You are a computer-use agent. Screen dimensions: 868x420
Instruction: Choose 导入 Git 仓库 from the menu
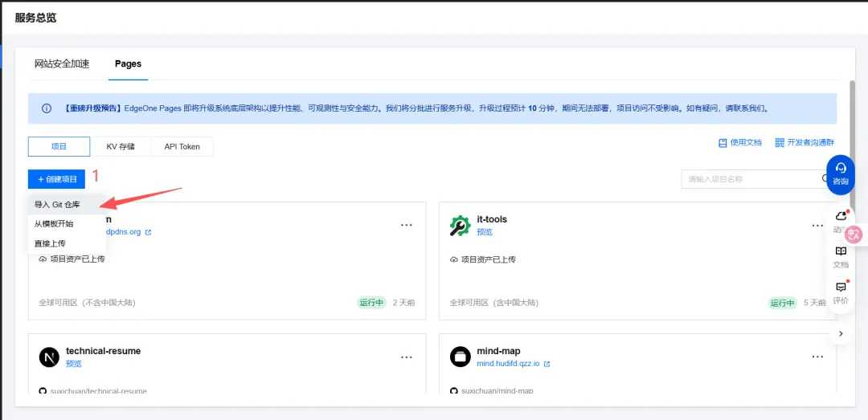[x=67, y=204]
